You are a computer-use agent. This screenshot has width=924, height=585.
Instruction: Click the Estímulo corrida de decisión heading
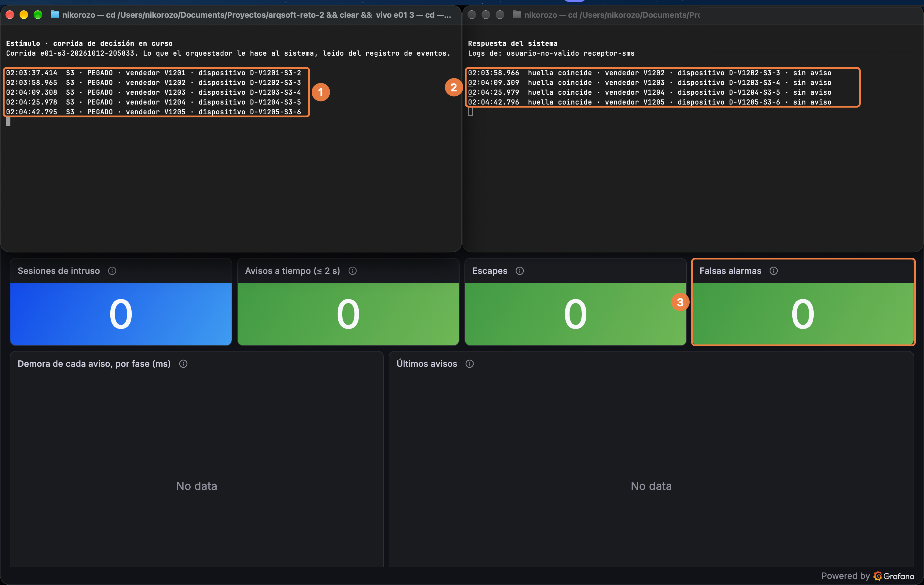click(90, 43)
